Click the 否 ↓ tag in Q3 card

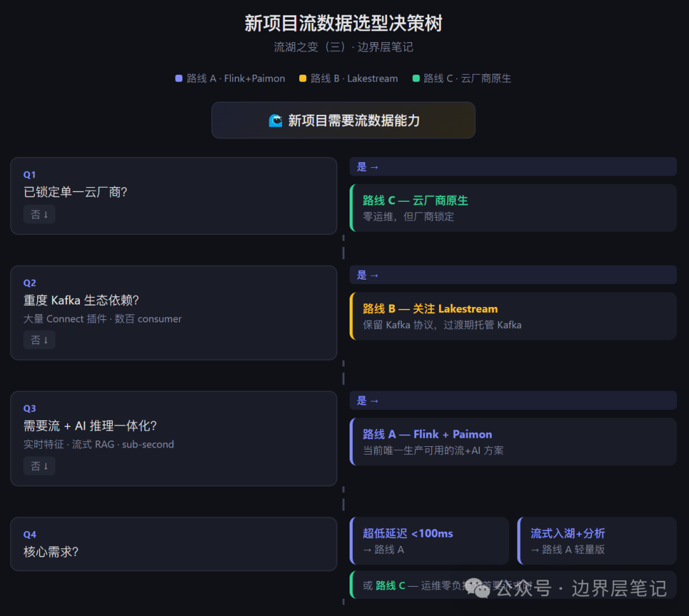39,466
